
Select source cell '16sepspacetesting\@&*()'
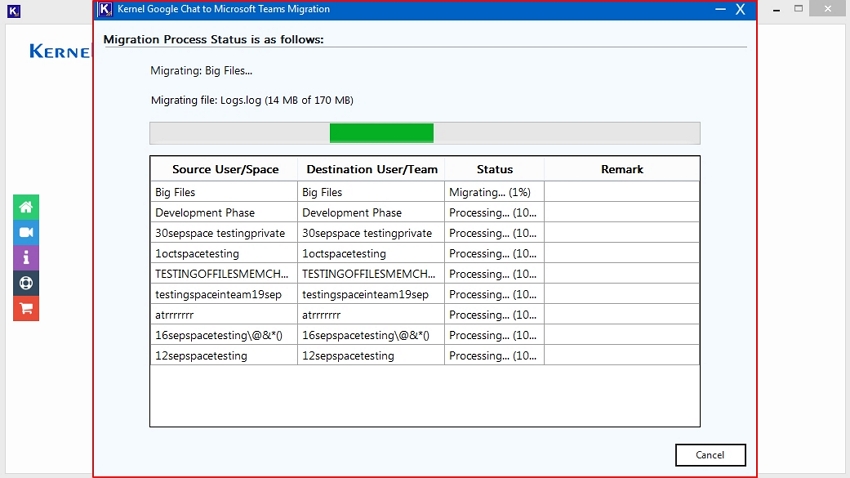pos(224,335)
